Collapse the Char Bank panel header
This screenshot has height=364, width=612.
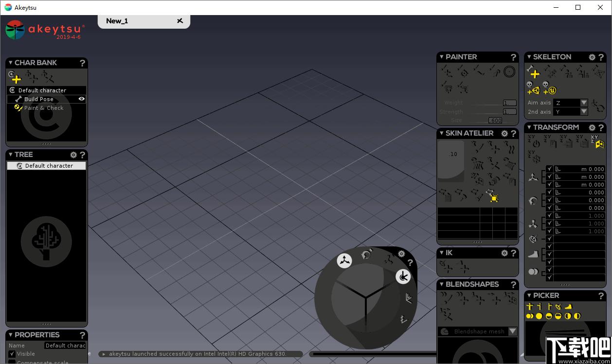pyautogui.click(x=11, y=63)
